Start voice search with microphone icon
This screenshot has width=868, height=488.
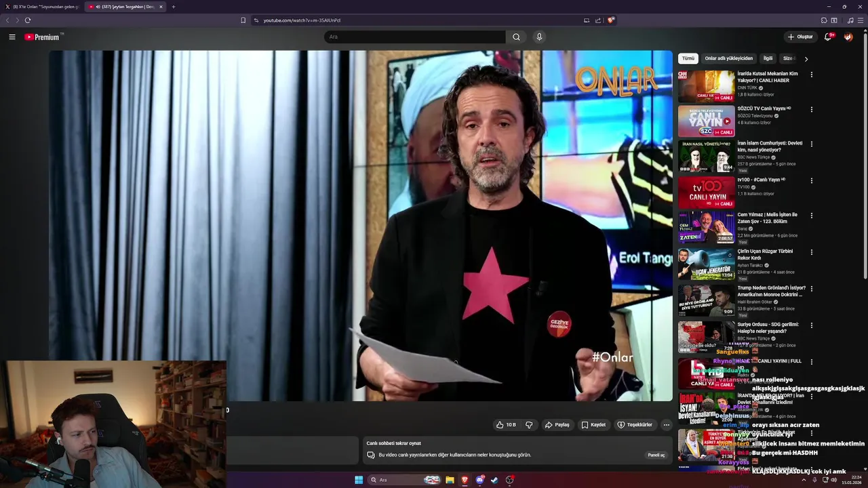(x=539, y=37)
